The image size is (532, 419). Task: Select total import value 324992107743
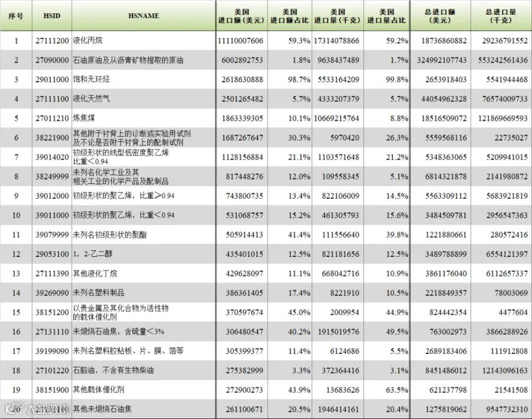point(442,60)
